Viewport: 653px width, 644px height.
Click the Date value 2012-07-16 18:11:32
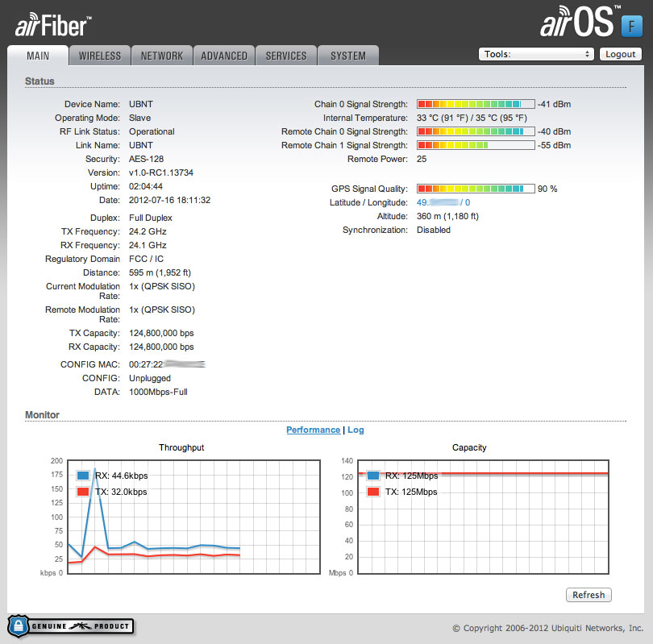click(169, 200)
